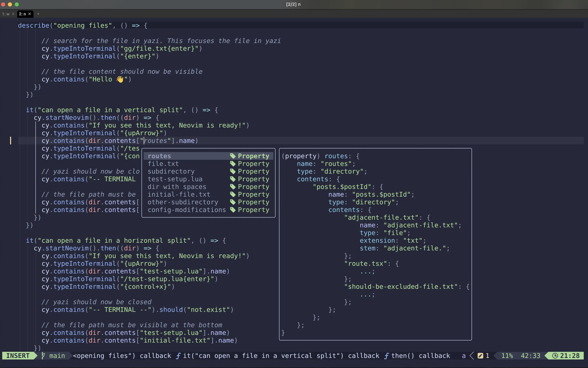Click the waving hand emoji in code

click(x=120, y=79)
